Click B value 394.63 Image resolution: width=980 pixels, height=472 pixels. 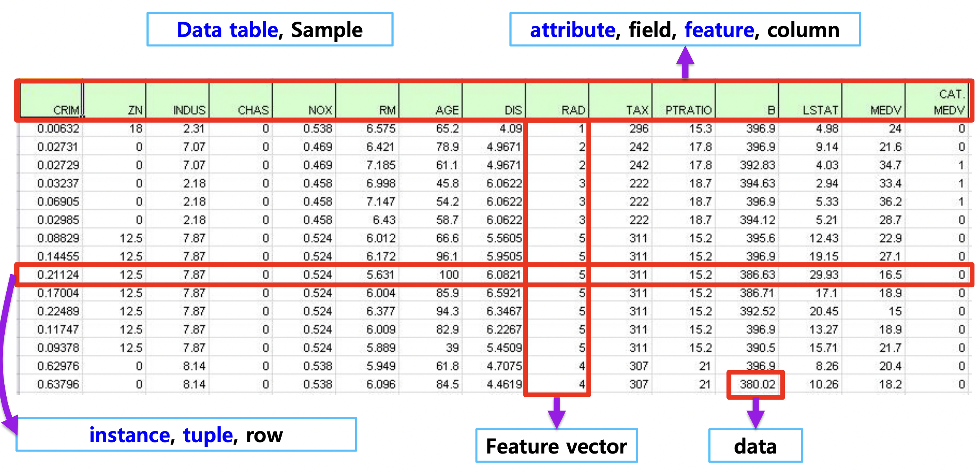point(748,183)
